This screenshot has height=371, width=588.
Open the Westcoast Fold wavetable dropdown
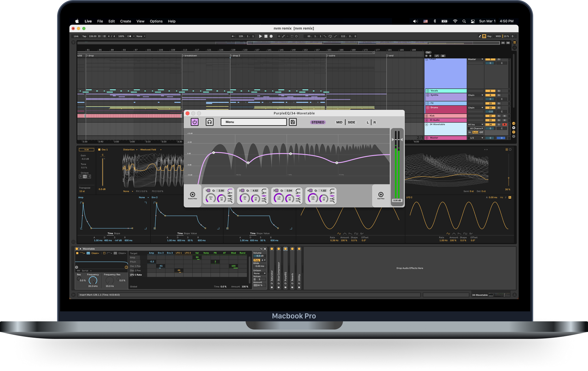pyautogui.click(x=151, y=150)
